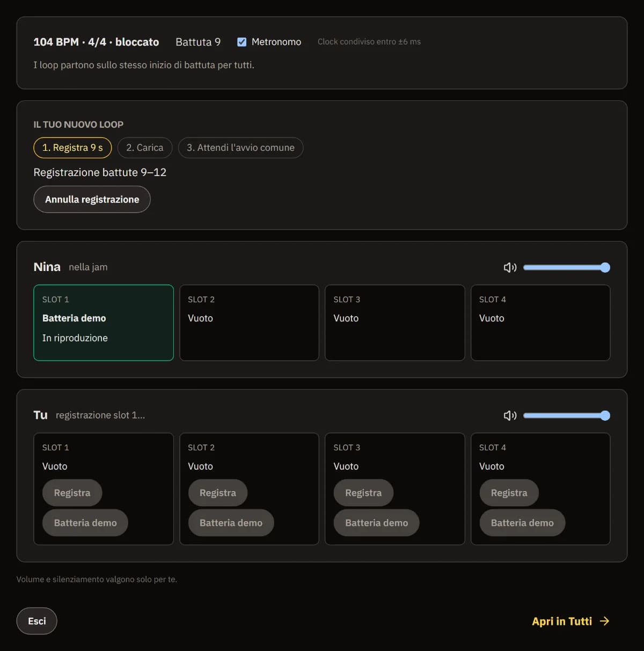Click the 'IL TUO NUOVO LOOP' heading

(x=78, y=125)
